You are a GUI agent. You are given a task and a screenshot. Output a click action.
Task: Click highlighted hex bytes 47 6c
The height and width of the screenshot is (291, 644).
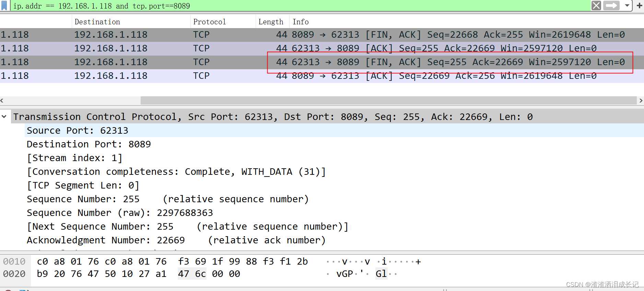click(192, 274)
